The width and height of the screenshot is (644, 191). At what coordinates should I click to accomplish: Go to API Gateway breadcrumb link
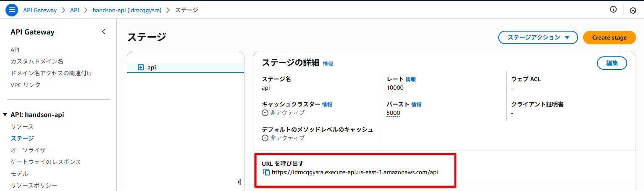click(40, 10)
